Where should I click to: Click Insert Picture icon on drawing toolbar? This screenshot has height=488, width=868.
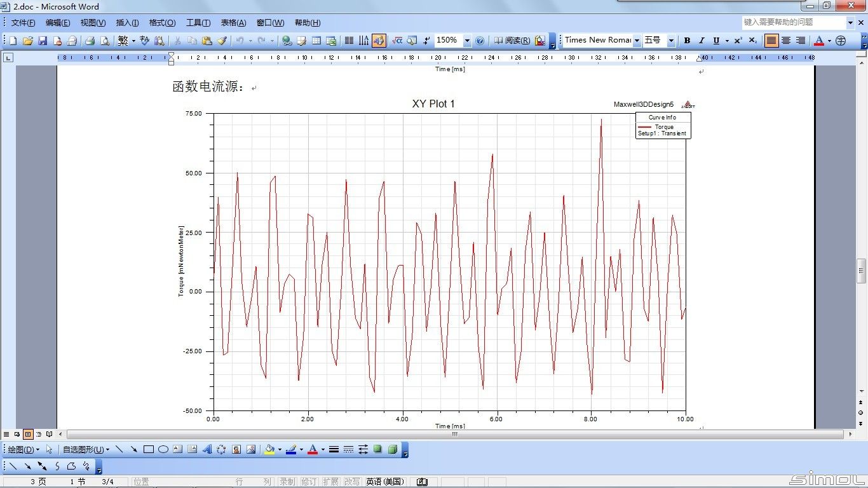pyautogui.click(x=251, y=449)
